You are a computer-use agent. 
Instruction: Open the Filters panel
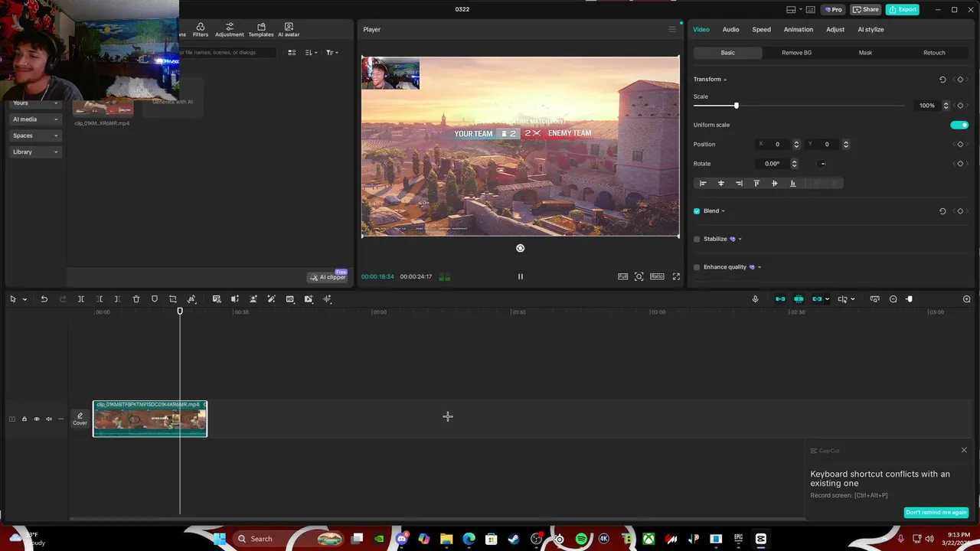(201, 30)
